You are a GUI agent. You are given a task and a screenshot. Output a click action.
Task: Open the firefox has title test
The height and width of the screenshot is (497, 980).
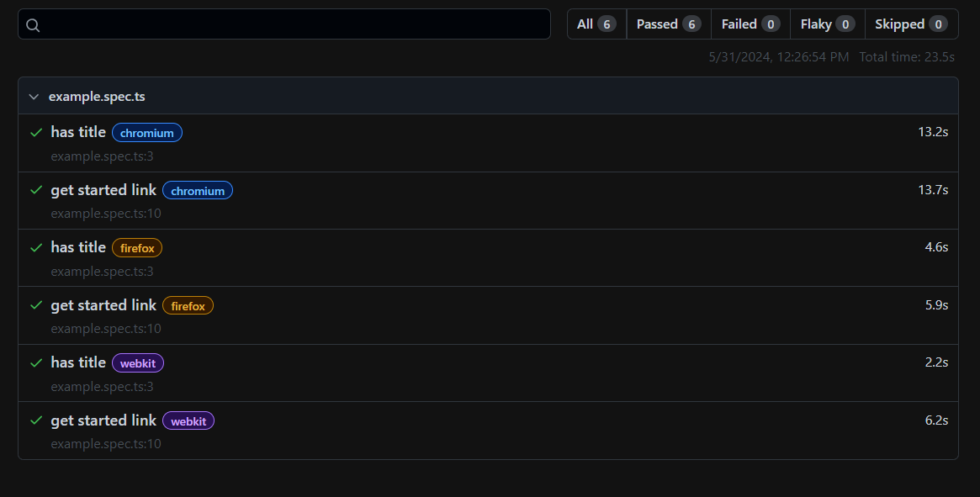[x=78, y=248]
